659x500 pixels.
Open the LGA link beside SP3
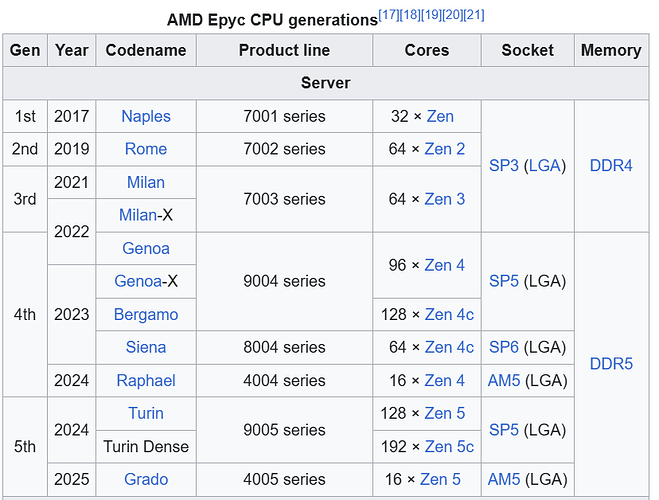coord(545,166)
